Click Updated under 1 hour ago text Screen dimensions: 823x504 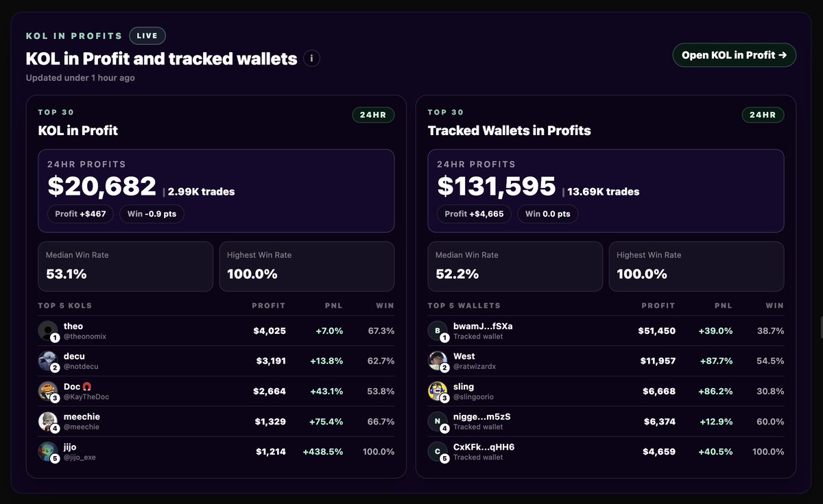(80, 78)
